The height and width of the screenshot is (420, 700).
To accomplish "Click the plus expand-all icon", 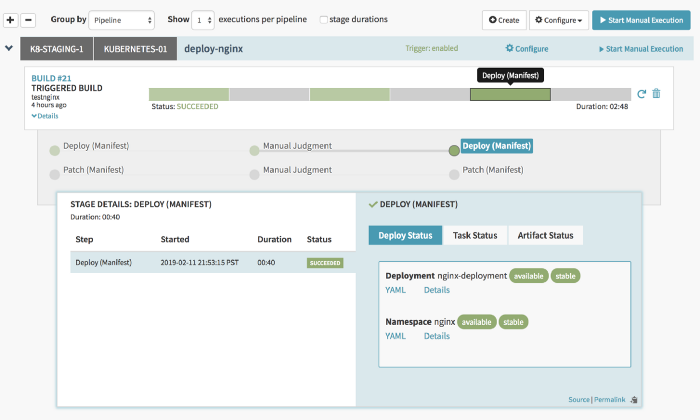I will click(11, 20).
